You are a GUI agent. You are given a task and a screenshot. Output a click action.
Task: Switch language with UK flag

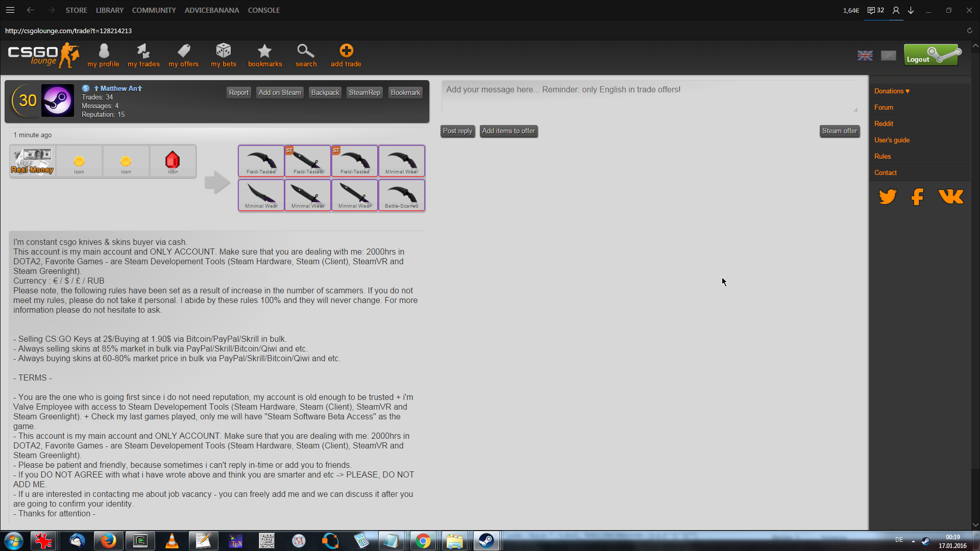tap(865, 55)
